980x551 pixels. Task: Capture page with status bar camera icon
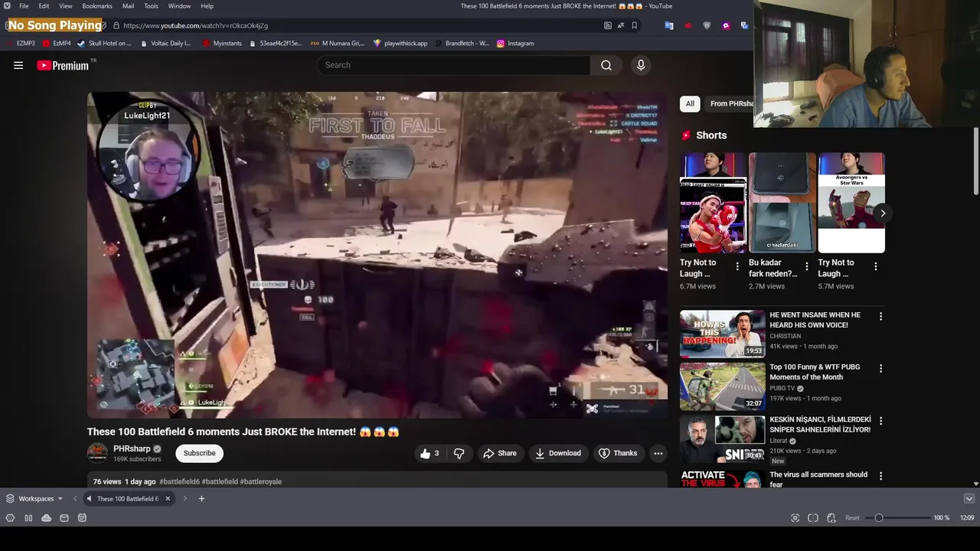point(795,518)
